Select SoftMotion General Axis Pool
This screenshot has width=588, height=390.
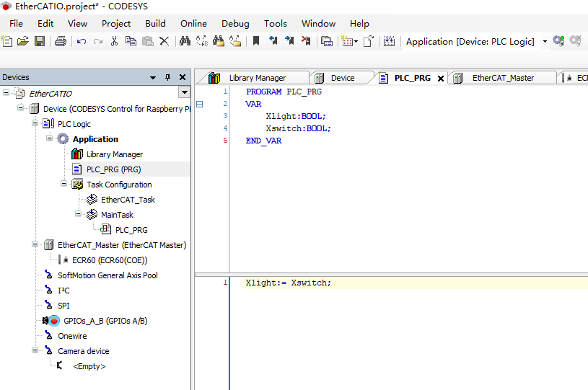[x=107, y=275]
